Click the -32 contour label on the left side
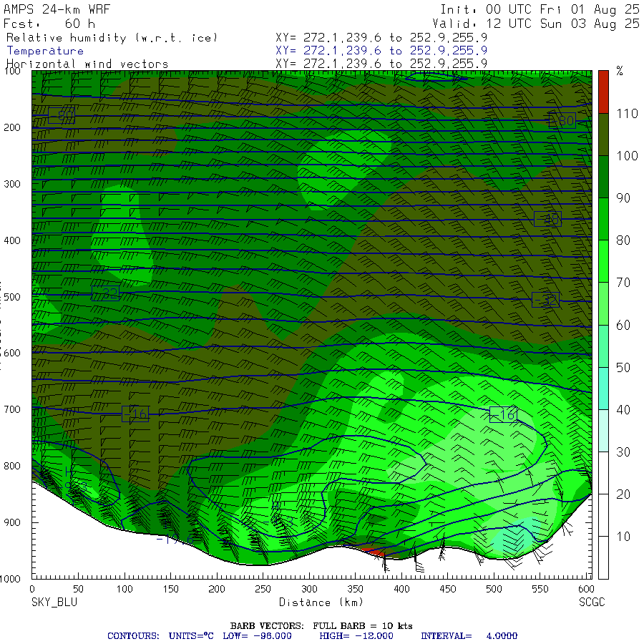The width and height of the screenshot is (644, 644). pyautogui.click(x=106, y=293)
